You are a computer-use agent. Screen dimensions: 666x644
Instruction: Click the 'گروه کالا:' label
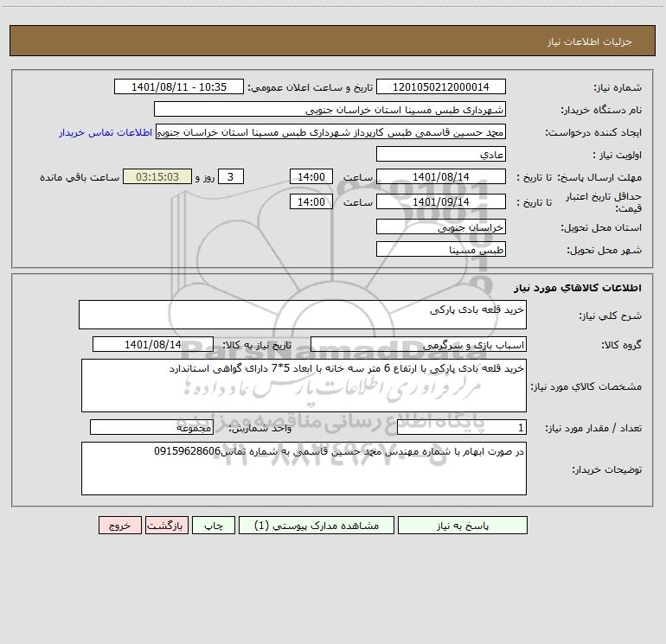click(x=621, y=345)
